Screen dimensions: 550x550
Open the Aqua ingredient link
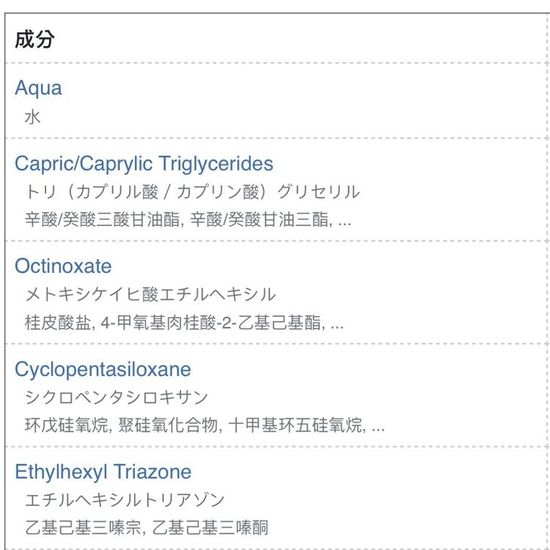[x=38, y=88]
